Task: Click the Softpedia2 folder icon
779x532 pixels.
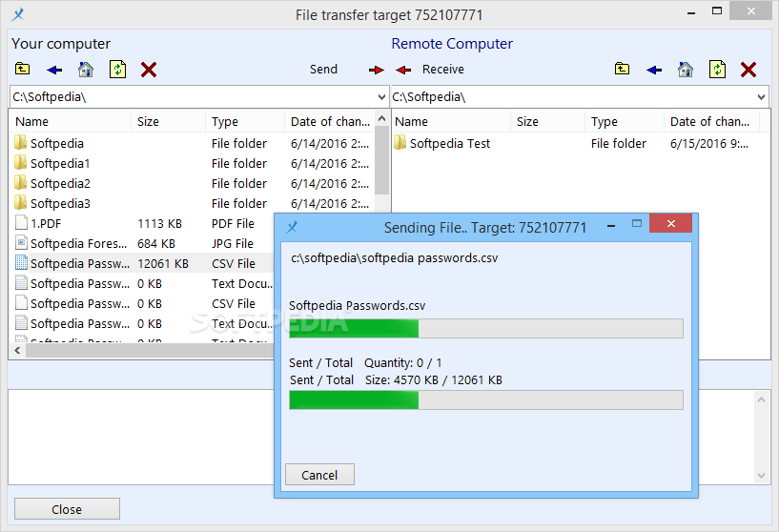Action: 20,183
